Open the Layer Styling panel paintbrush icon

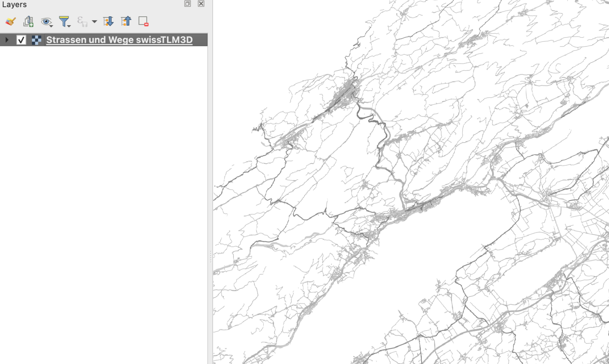pos(10,21)
